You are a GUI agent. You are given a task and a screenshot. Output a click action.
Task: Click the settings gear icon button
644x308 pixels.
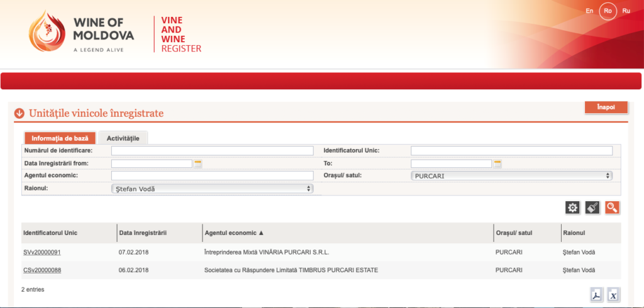click(x=572, y=208)
